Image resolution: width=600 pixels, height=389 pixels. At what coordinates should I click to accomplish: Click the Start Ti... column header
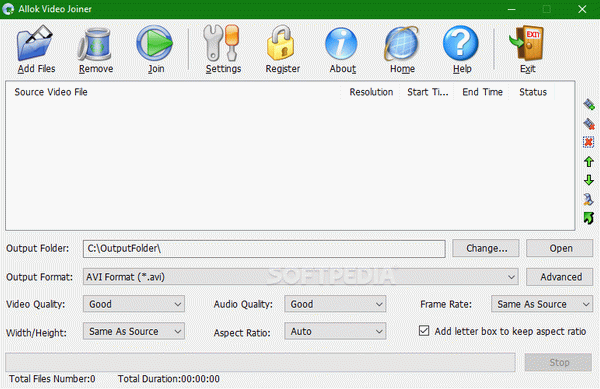point(427,92)
